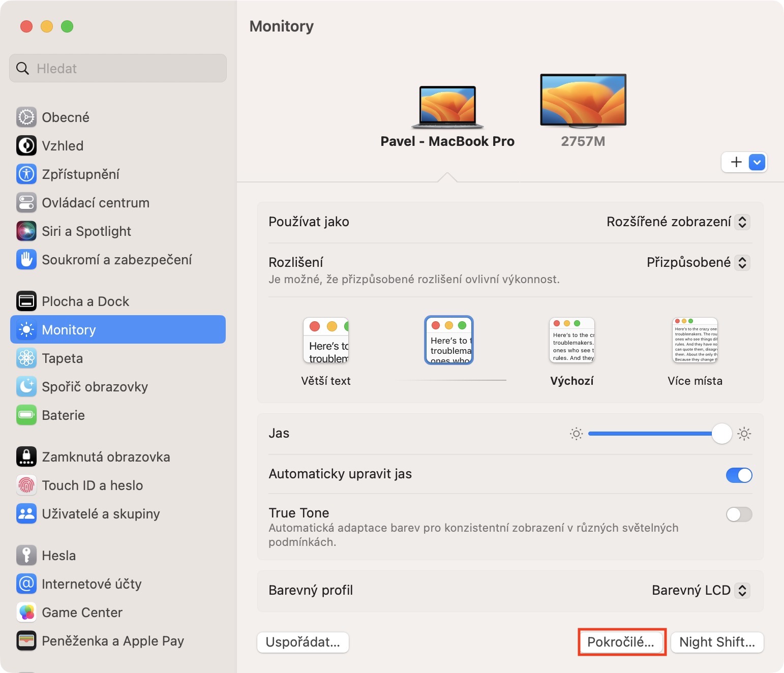Open Plocha a Dock settings section

pos(85,301)
